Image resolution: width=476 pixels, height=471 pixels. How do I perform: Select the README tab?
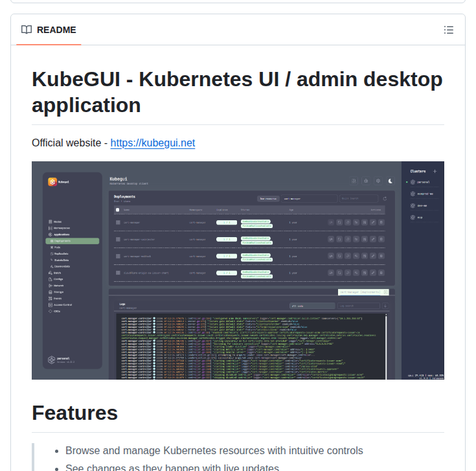[49, 30]
